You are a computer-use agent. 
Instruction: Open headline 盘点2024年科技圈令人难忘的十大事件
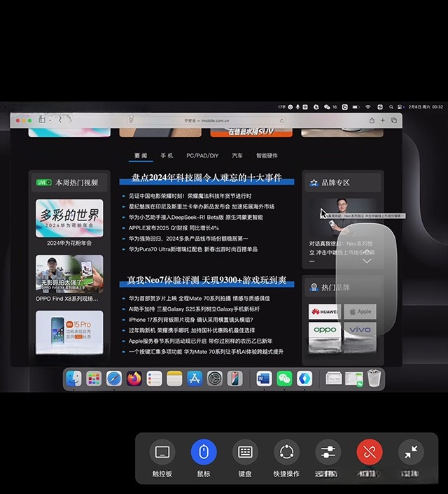206,178
